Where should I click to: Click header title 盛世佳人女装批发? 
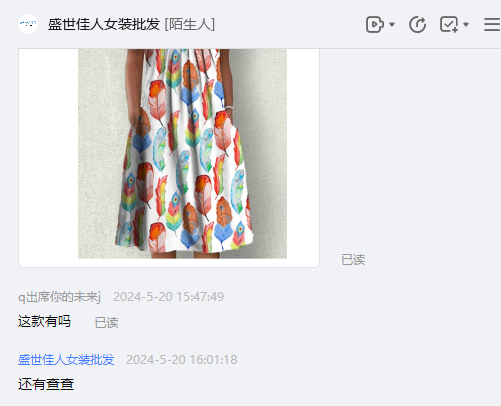coord(104,24)
